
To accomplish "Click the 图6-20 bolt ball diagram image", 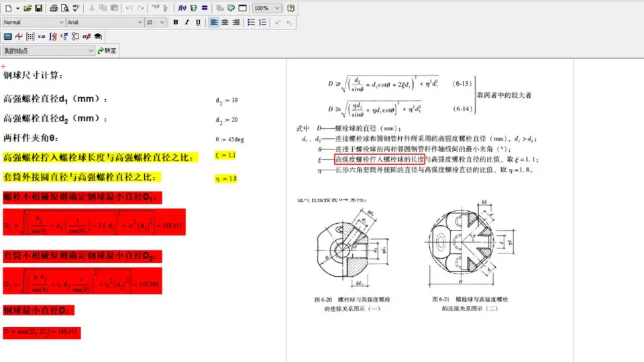I will [x=353, y=248].
